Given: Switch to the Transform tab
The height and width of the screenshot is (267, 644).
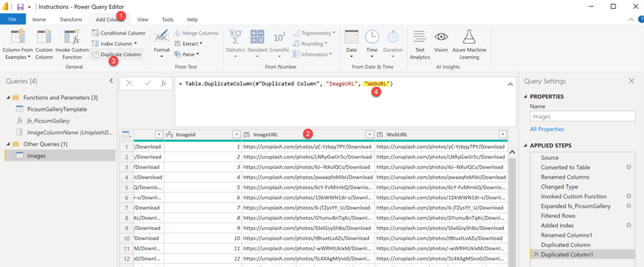Looking at the screenshot, I should [71, 19].
